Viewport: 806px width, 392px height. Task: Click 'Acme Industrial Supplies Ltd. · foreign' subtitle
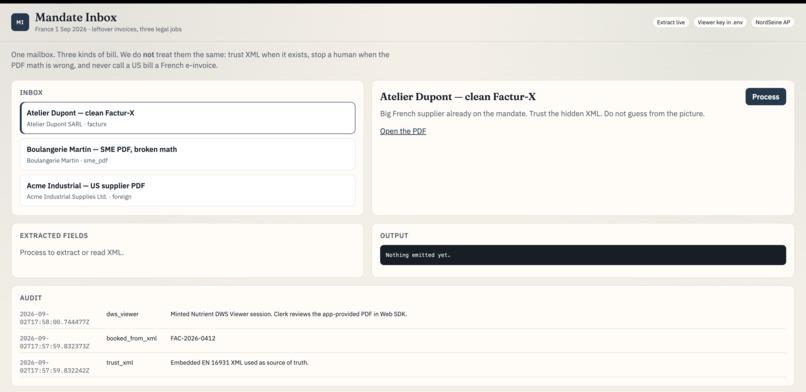click(79, 197)
